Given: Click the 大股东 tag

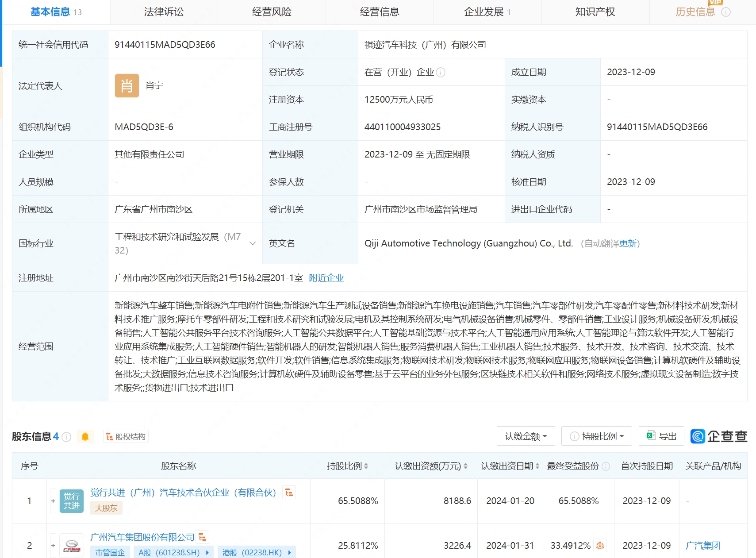Looking at the screenshot, I should 106,508.
